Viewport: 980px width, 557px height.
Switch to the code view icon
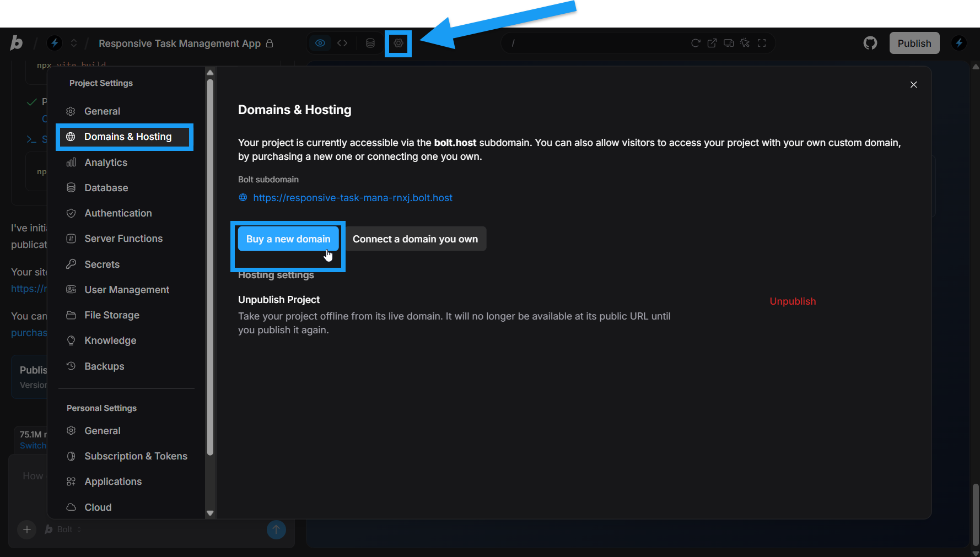[x=342, y=43]
